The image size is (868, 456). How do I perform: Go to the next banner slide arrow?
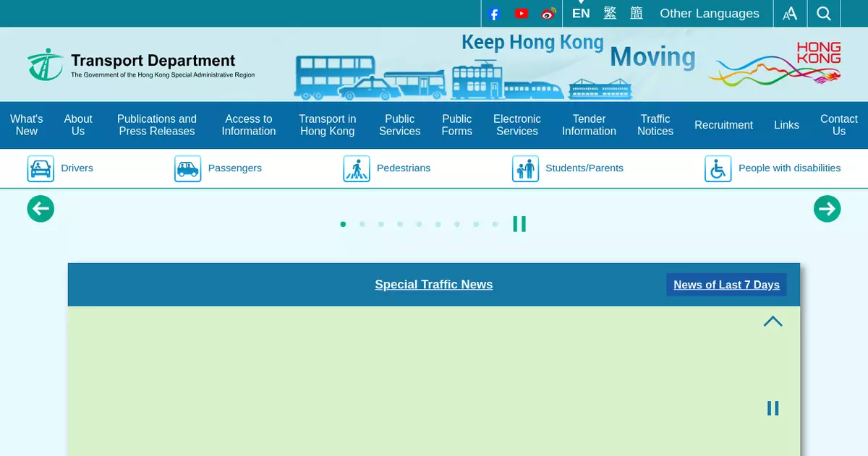(827, 209)
